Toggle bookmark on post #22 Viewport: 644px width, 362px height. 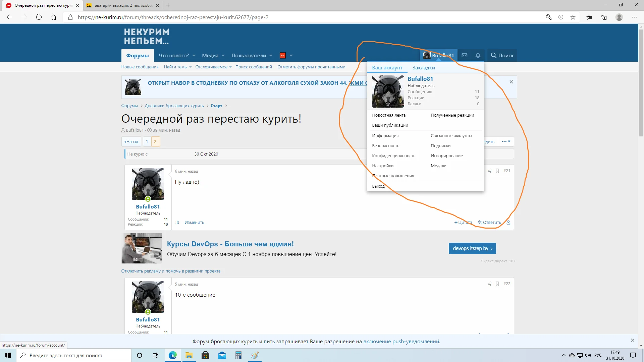coord(497,284)
